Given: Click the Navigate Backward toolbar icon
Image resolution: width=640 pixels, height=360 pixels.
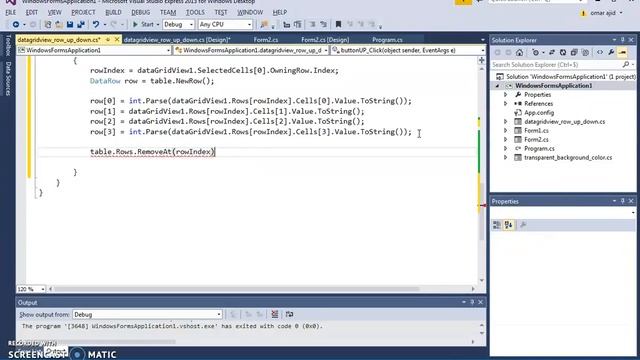Looking at the screenshot, I should (16, 24).
